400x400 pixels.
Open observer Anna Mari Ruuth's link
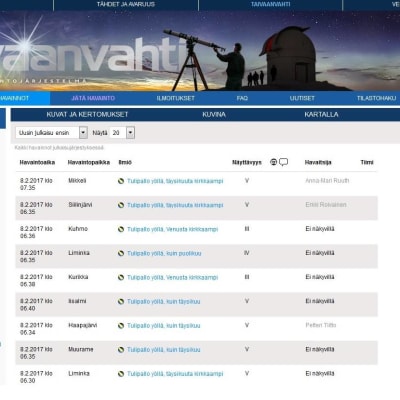[x=327, y=181]
